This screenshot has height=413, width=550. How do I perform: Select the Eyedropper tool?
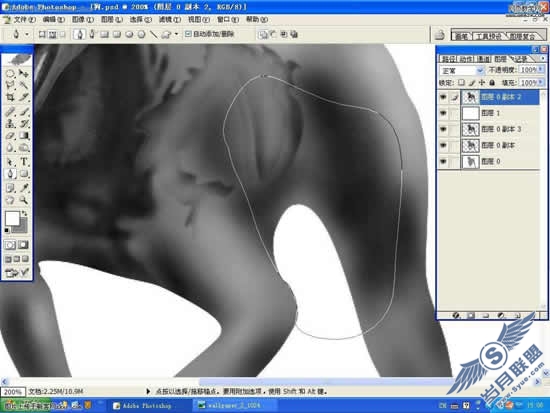pos(24,187)
